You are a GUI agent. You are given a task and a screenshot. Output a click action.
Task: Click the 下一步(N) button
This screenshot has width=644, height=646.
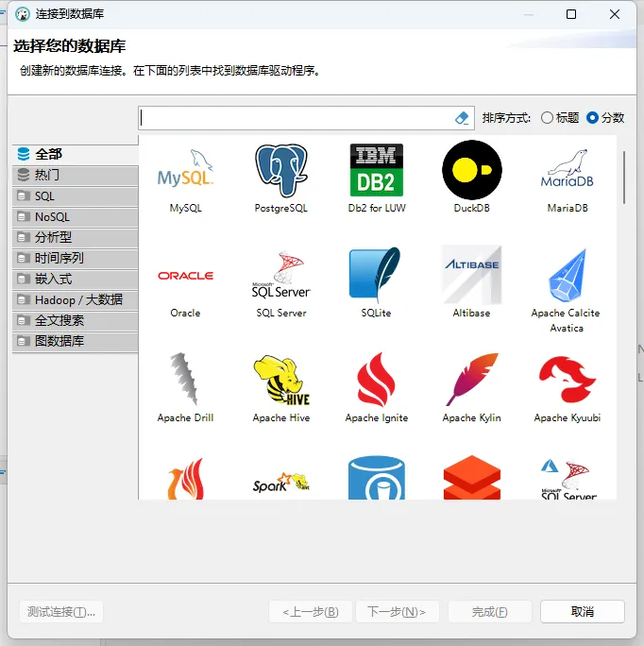click(x=397, y=611)
